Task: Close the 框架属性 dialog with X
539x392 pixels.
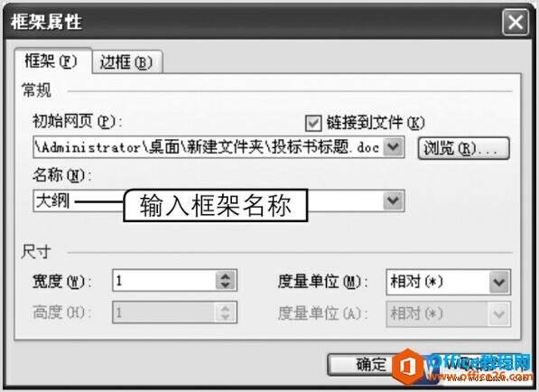Action: [515, 23]
